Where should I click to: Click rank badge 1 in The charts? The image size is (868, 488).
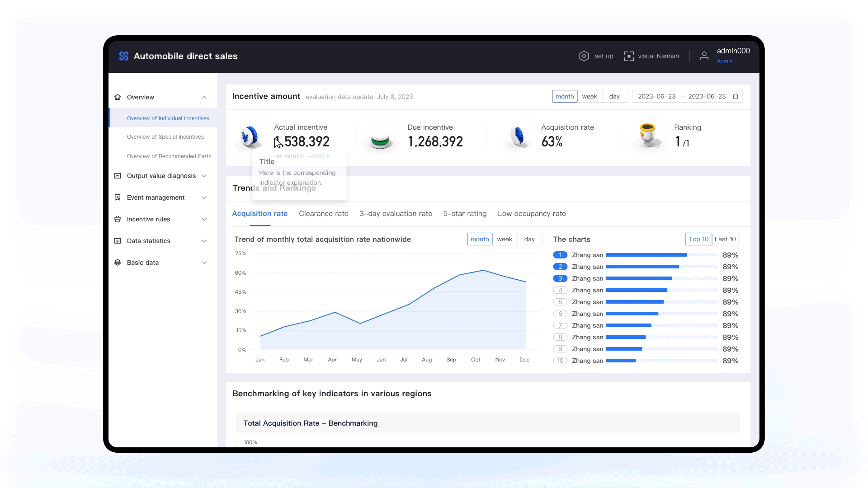click(560, 255)
